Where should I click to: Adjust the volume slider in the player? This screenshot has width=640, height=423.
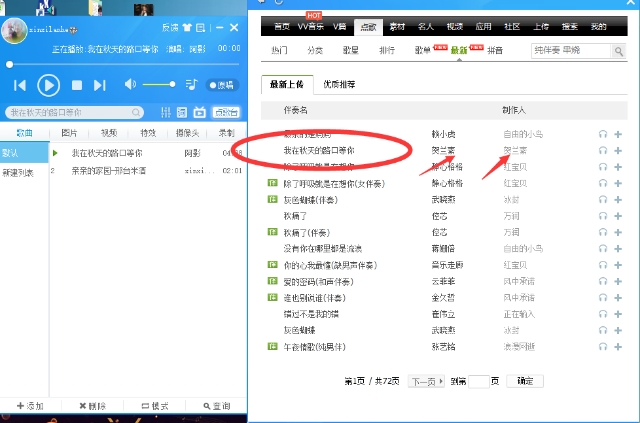(160, 85)
